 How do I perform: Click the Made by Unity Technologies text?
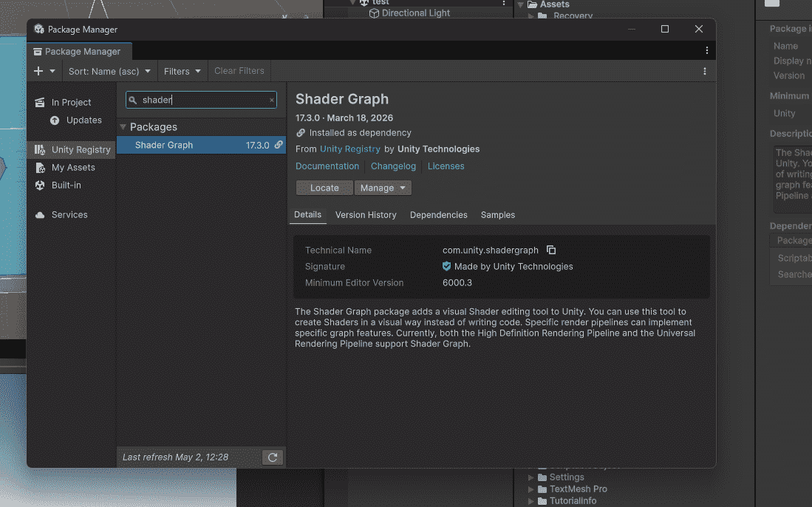[514, 267]
